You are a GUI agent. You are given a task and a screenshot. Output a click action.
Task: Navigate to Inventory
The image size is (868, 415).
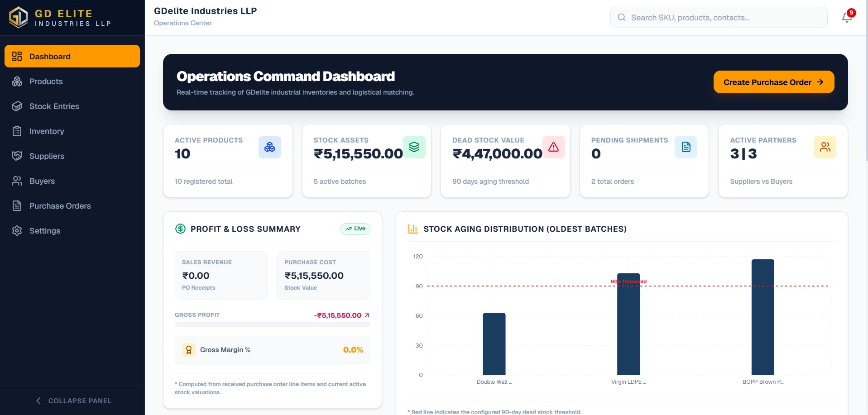(72, 131)
